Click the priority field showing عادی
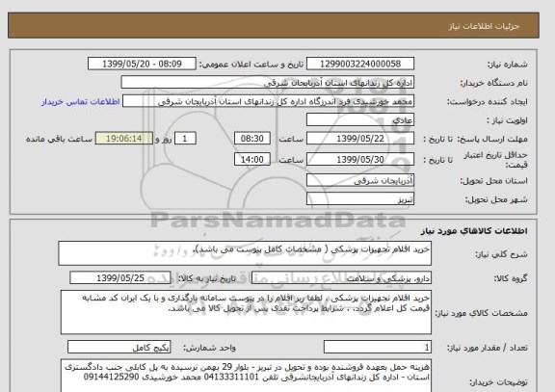 [x=360, y=120]
